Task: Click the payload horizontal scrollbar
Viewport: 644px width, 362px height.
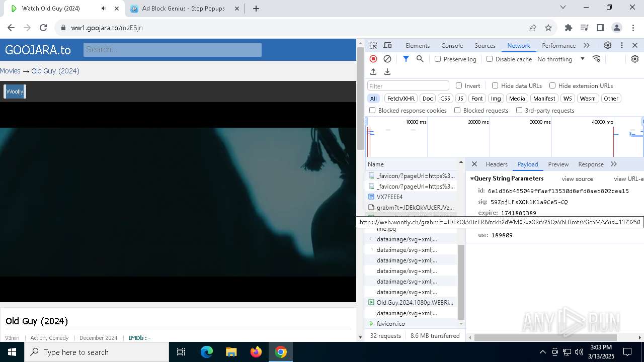Action: coord(545,337)
